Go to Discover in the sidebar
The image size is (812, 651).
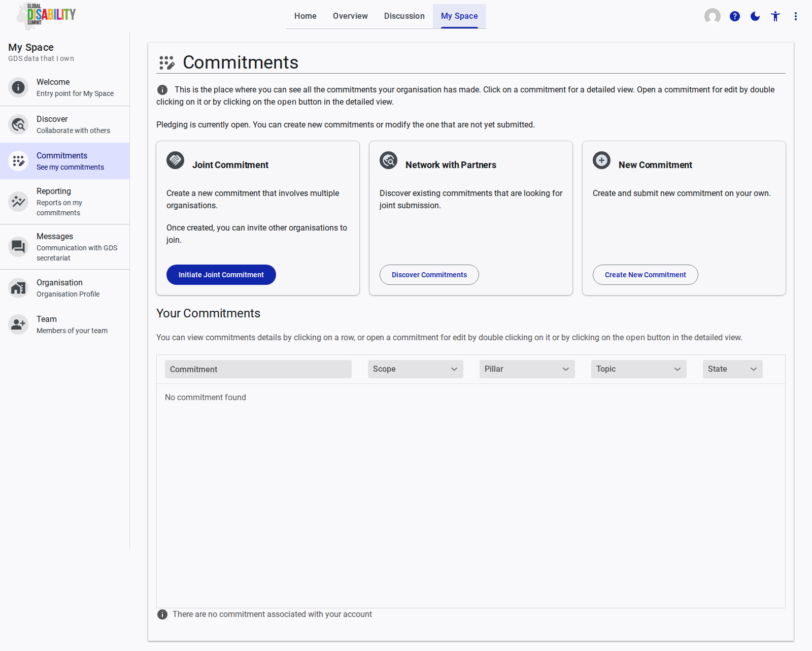(64, 124)
